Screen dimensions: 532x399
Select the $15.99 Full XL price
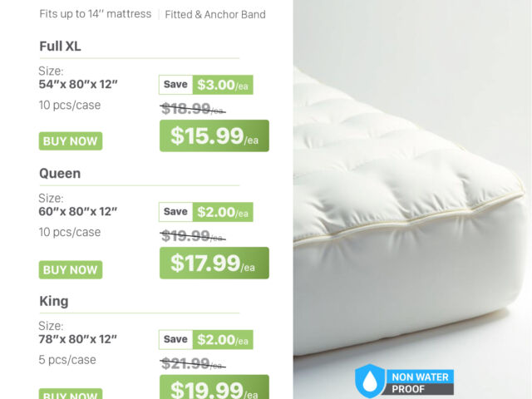[214, 135]
